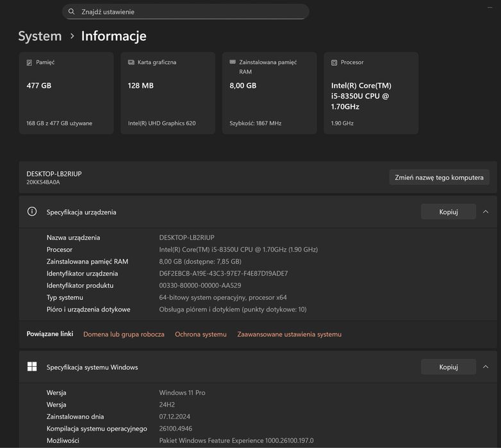Click the installed RAM card icon
This screenshot has width=501, height=448.
(x=233, y=62)
